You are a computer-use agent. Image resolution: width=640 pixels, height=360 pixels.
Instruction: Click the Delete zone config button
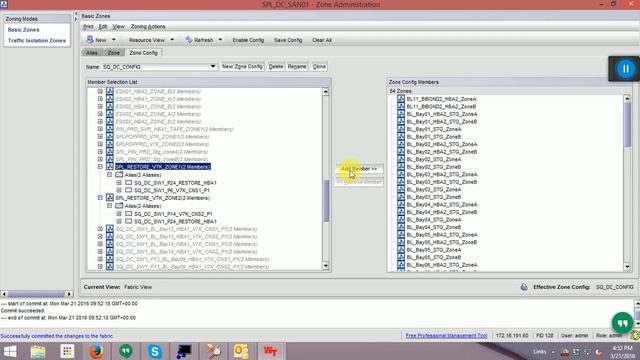coord(276,67)
